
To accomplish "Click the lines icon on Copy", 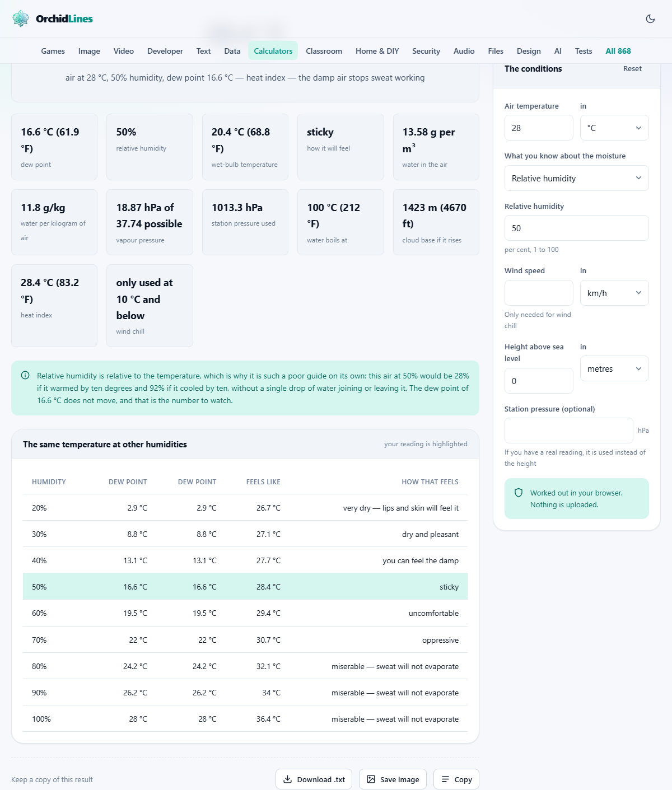I will (445, 779).
